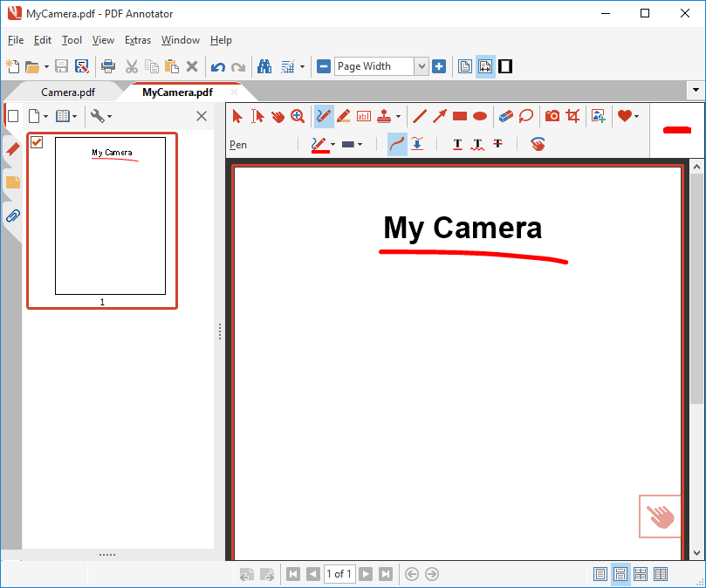The image size is (706, 588).
Task: Change the pen color swatch
Action: (321, 144)
